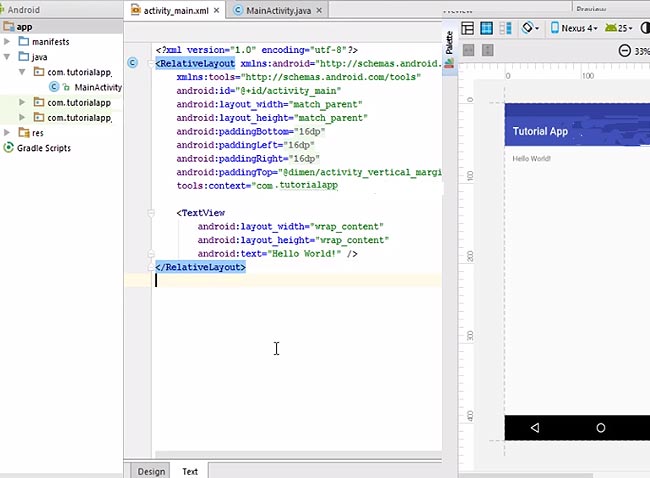Close the activity_main.xml tab

tap(216, 10)
